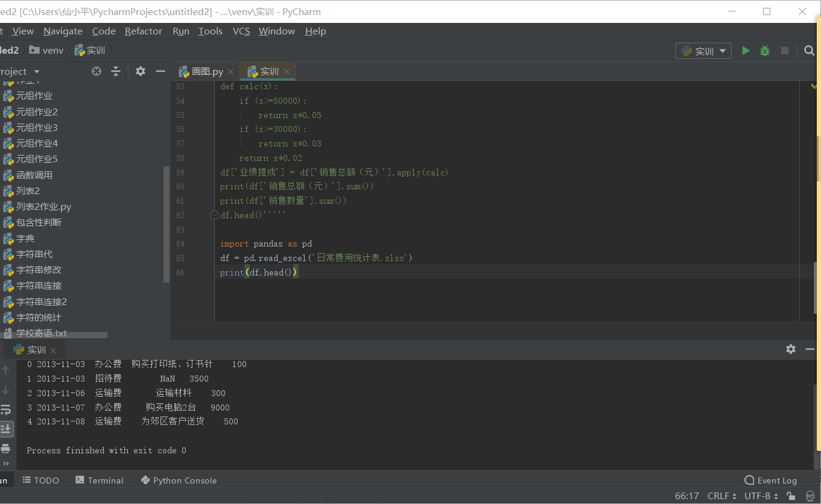821x504 pixels.
Task: Click the locate-file crosshair icon in Project panel
Action: pos(97,71)
